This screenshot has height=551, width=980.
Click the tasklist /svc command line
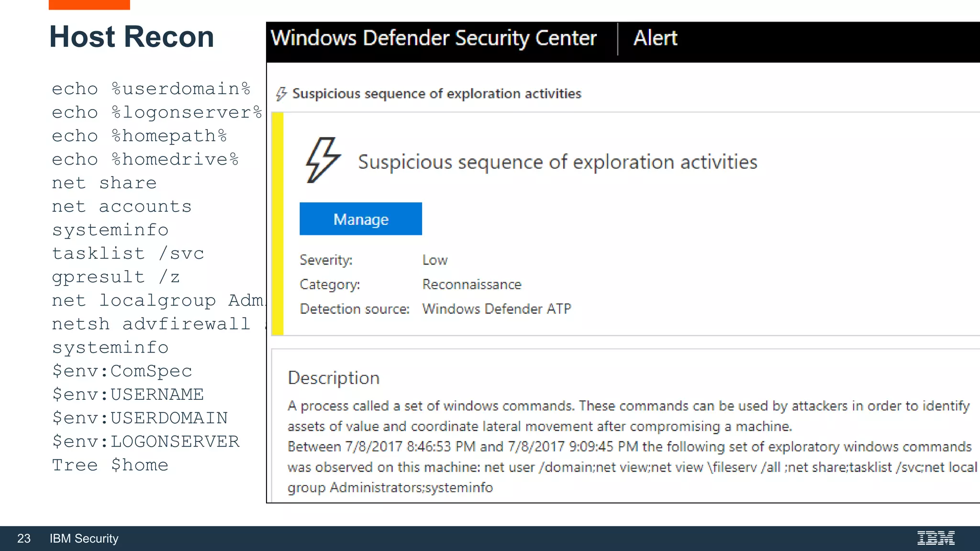(x=128, y=253)
